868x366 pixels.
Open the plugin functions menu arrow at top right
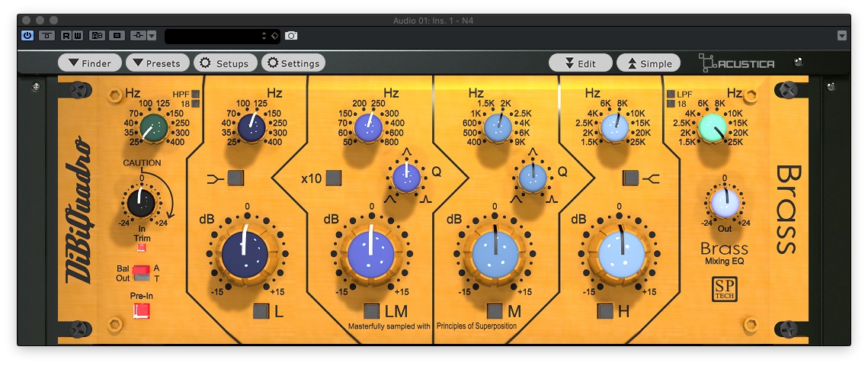point(842,35)
